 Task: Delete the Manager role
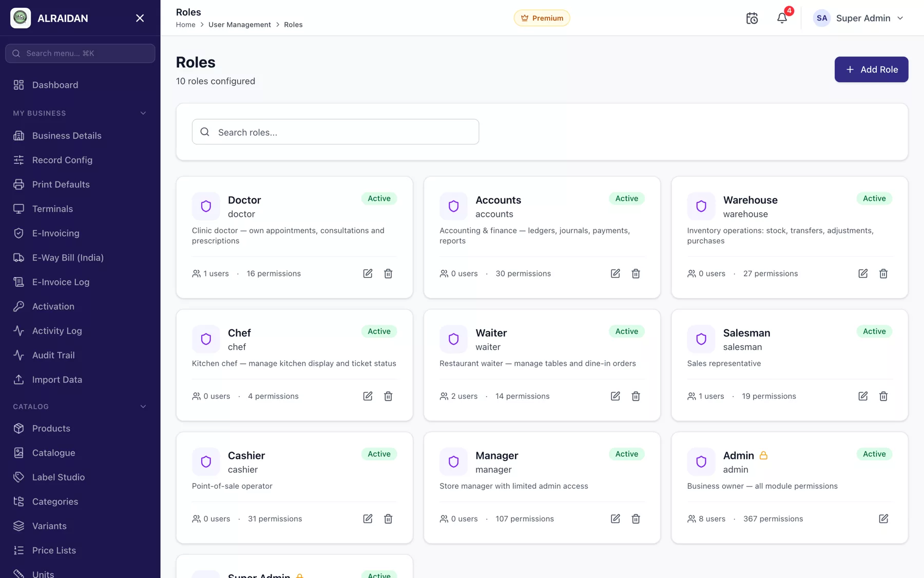(636, 519)
